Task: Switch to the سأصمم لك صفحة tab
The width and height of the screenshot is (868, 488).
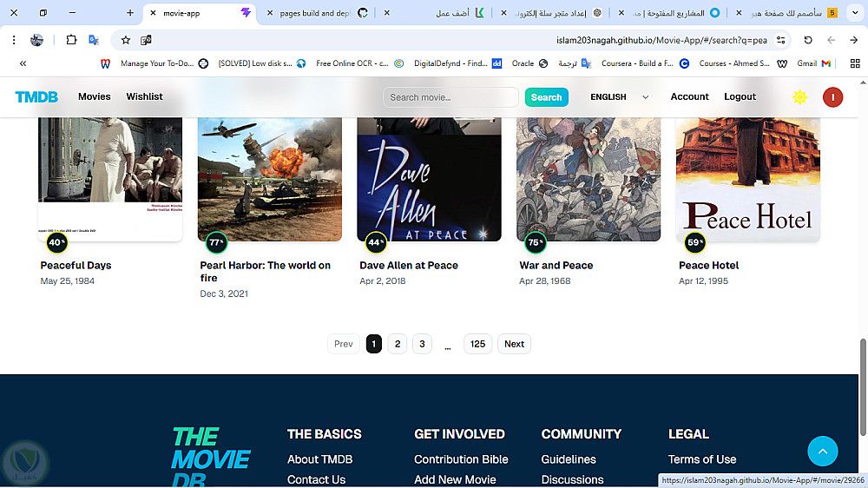Action: point(786,13)
